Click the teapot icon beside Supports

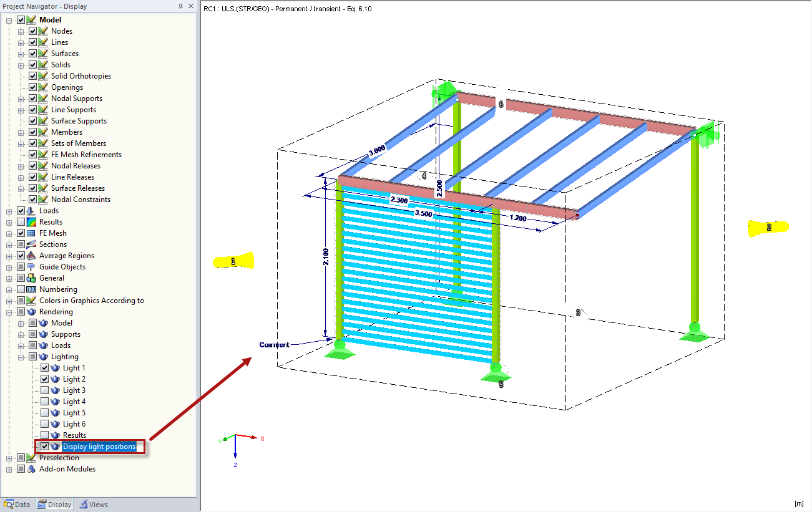pos(43,334)
